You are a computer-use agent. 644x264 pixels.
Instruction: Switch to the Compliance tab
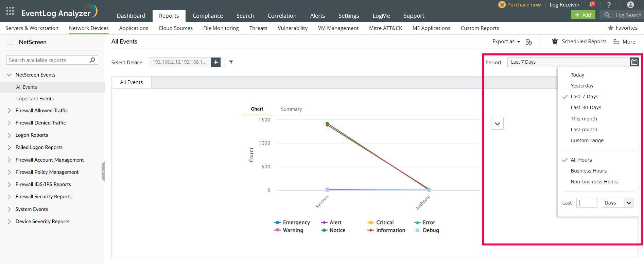208,16
